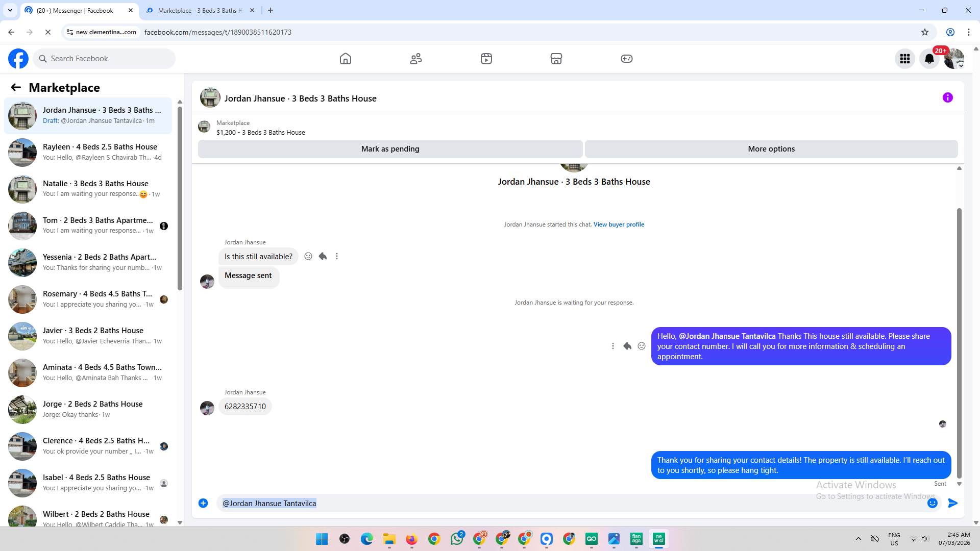Switch to Marketplace 3 Beds browser tab
Image resolution: width=980 pixels, height=551 pixels.
point(200,10)
